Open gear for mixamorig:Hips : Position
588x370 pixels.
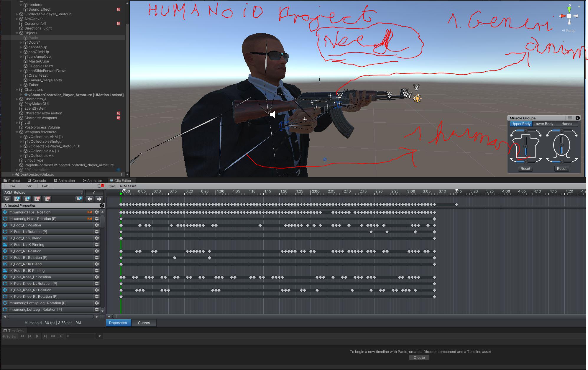click(97, 212)
